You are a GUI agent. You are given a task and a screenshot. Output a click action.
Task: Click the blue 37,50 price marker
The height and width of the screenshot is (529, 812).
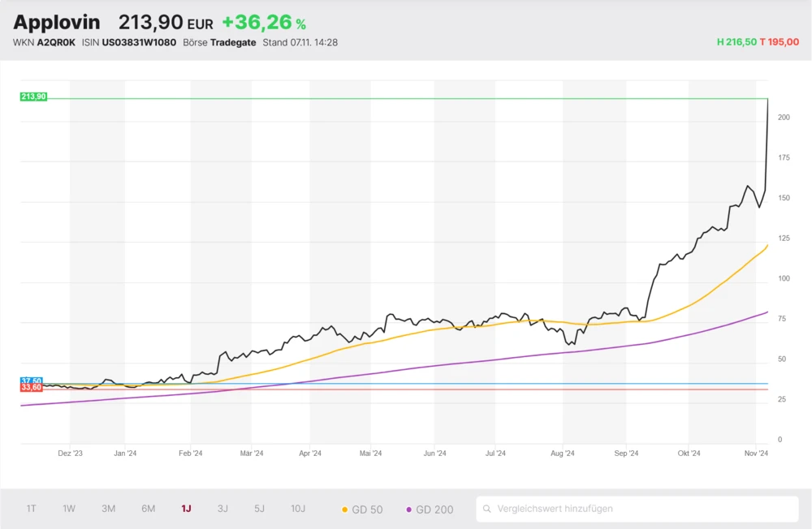(32, 381)
